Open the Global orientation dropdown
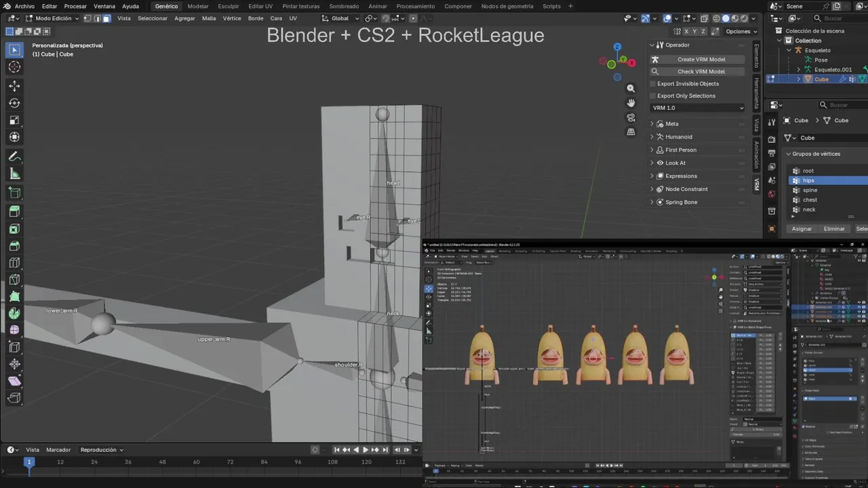The height and width of the screenshot is (488, 868). (x=340, y=18)
